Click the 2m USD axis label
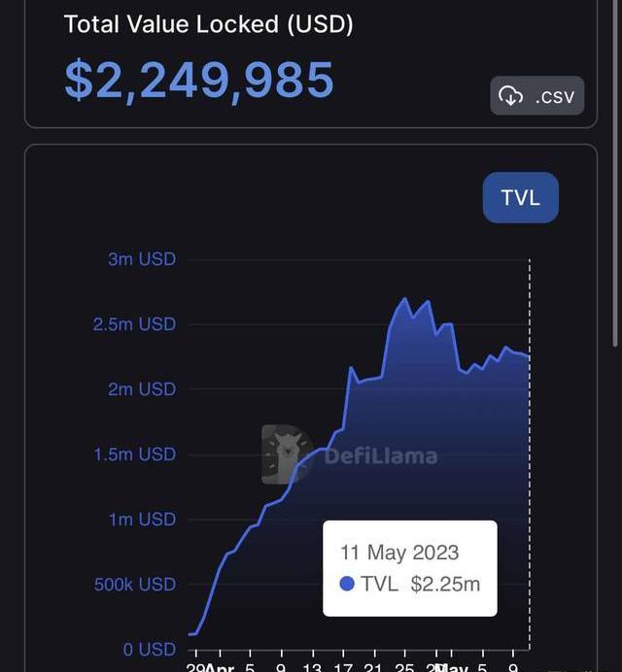622x672 pixels. click(142, 389)
